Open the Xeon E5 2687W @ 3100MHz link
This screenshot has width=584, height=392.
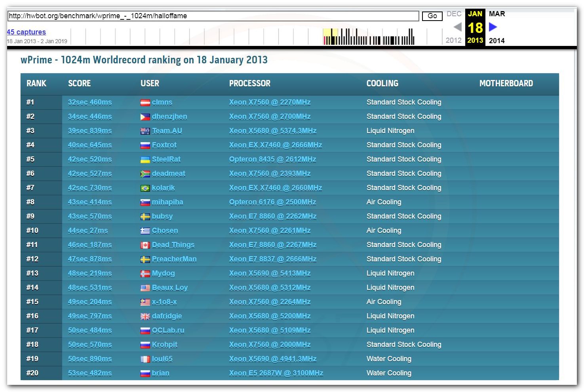coord(276,373)
